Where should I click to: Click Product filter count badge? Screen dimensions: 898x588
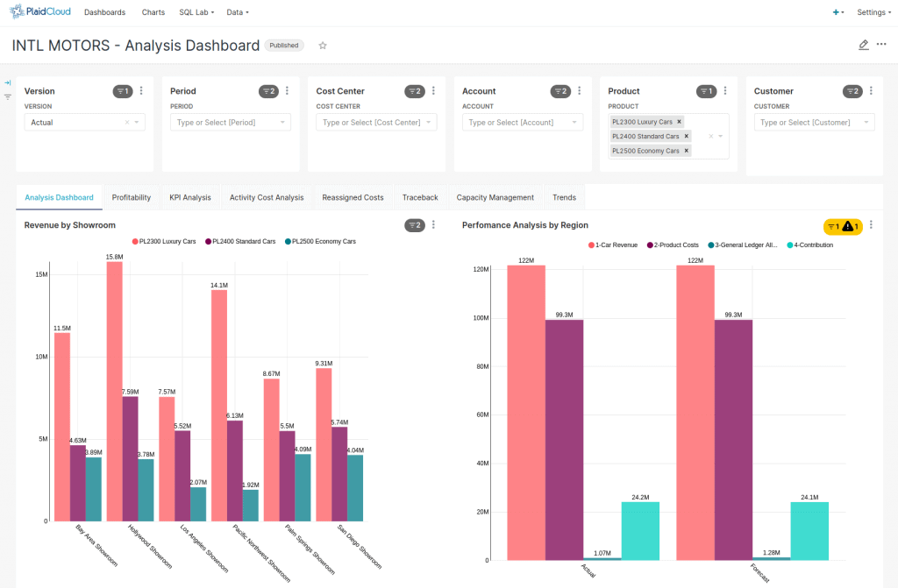[x=707, y=91]
